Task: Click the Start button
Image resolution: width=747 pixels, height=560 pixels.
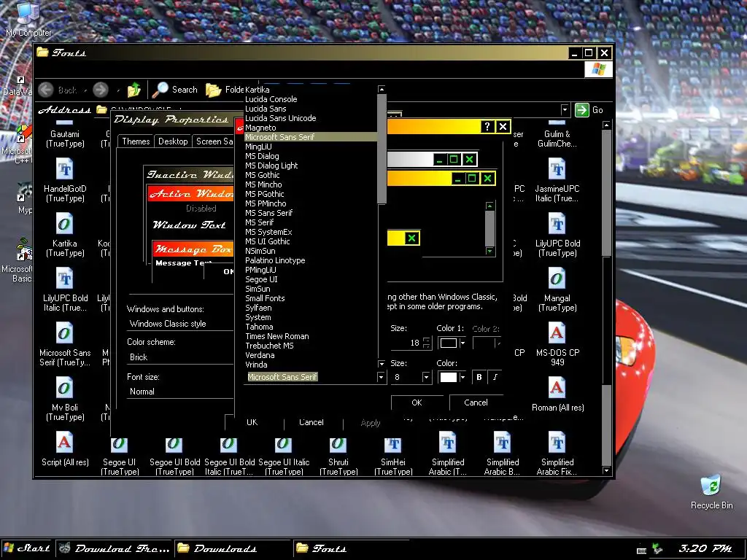Action: click(x=28, y=548)
